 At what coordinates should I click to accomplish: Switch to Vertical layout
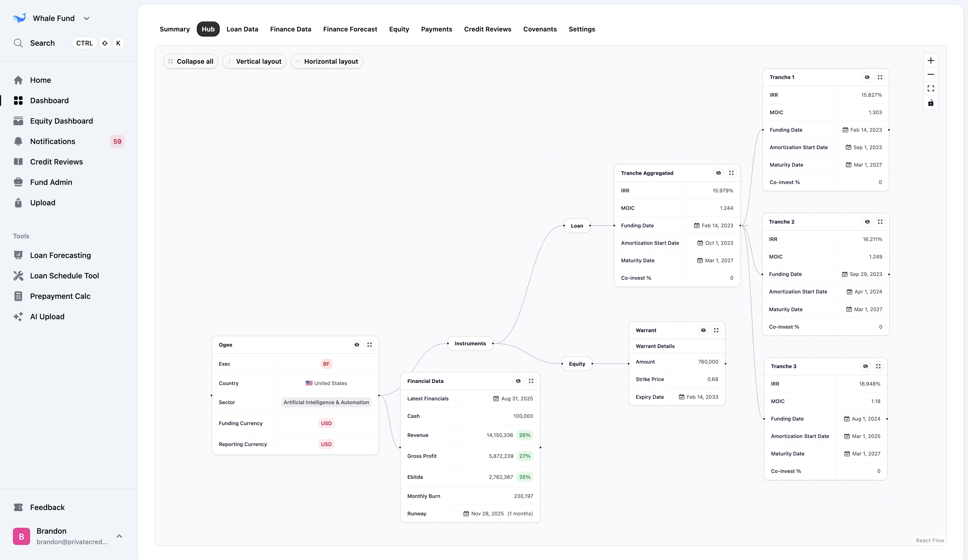[x=254, y=62]
